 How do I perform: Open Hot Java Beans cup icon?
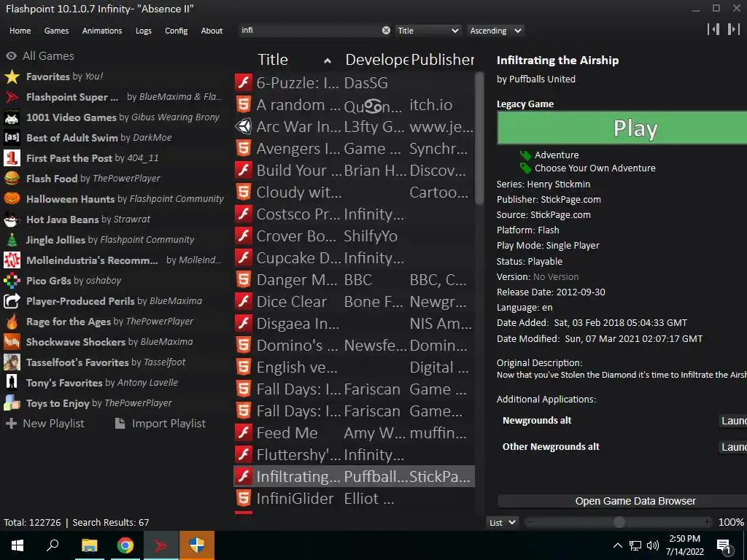[12, 219]
